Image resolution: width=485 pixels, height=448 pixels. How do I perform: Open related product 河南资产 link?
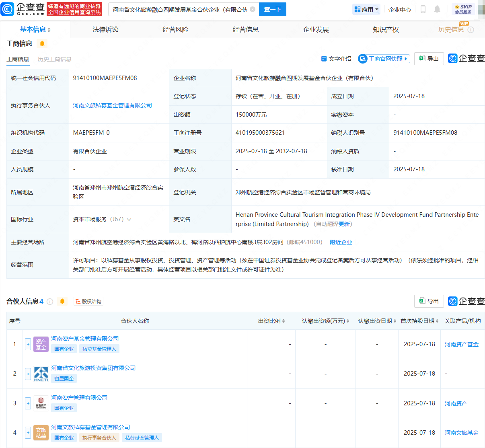456,403
